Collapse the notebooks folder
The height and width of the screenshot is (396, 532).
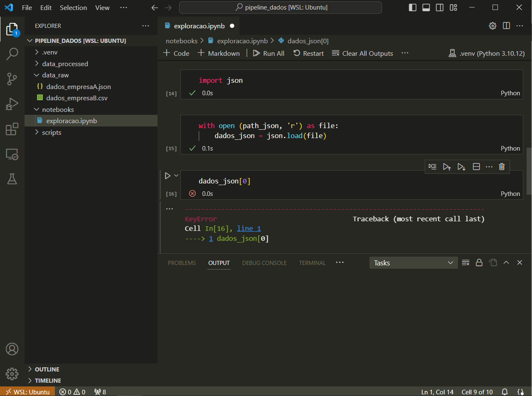pyautogui.click(x=91, y=109)
